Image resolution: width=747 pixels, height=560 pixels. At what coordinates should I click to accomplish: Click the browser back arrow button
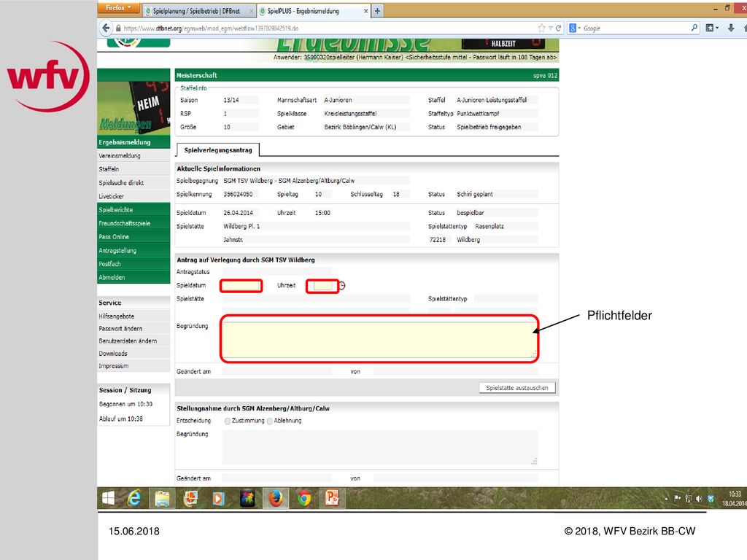point(106,28)
